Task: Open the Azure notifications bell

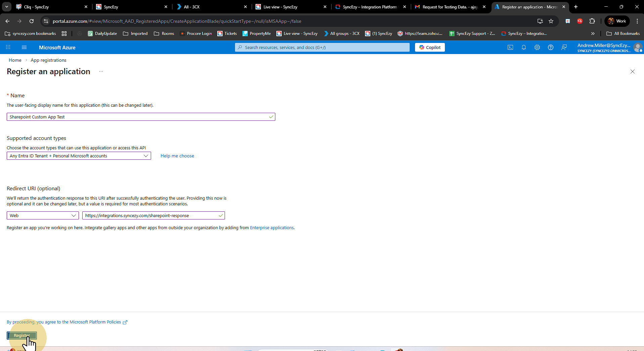Action: 523,47
